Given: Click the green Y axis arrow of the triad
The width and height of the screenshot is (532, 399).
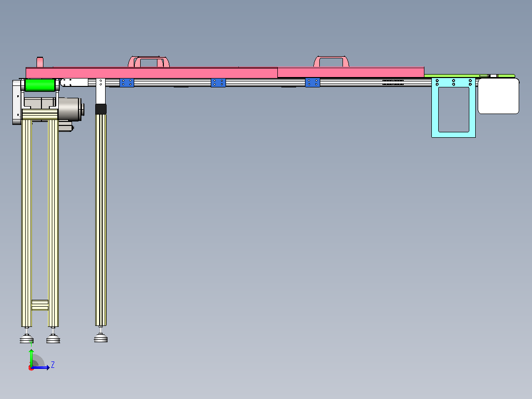Looking at the screenshot, I should coord(32,358).
